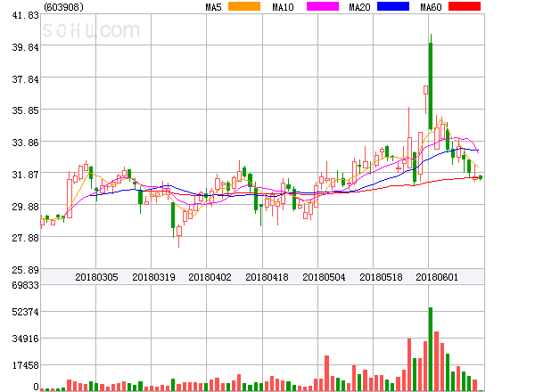
Task: Click the tall red volume bar under the 20180504 gridline
Action: coord(327,373)
